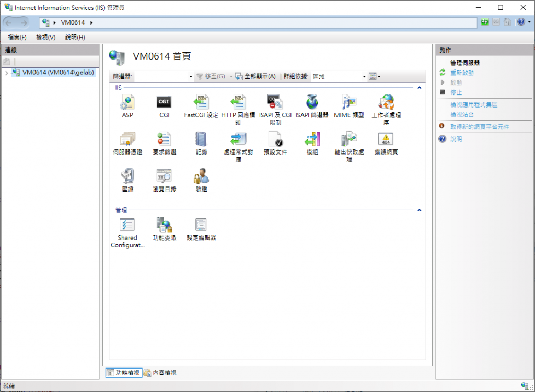The width and height of the screenshot is (535, 392).
Task: Open Shared Configuration feature
Action: click(x=127, y=232)
